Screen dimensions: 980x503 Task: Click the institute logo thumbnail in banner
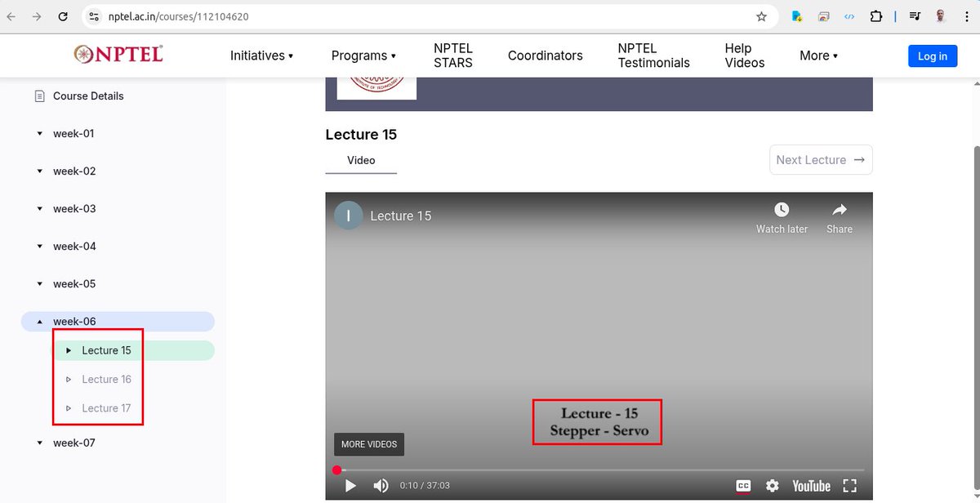pyautogui.click(x=376, y=88)
